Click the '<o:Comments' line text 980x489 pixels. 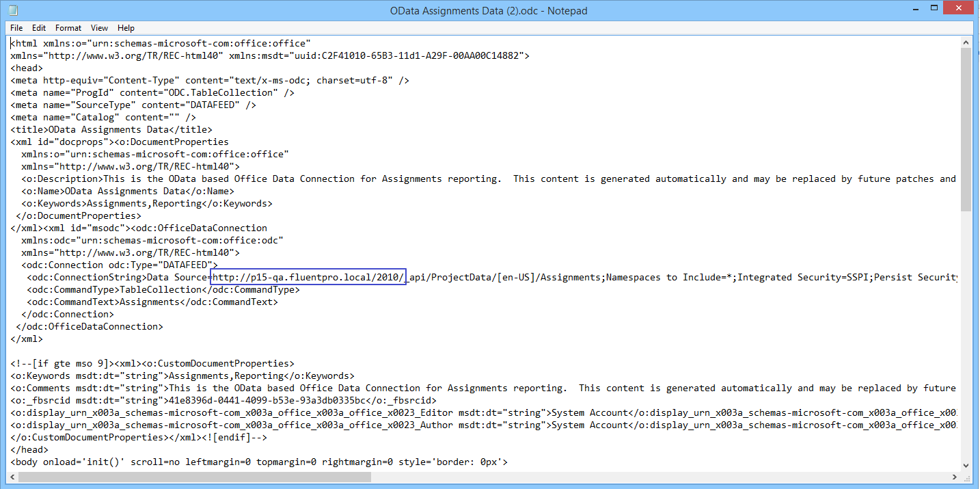point(483,388)
